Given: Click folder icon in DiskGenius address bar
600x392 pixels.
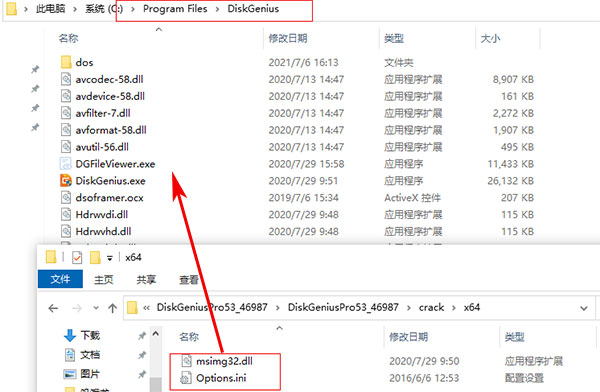Looking at the screenshot, I should 11,8.
